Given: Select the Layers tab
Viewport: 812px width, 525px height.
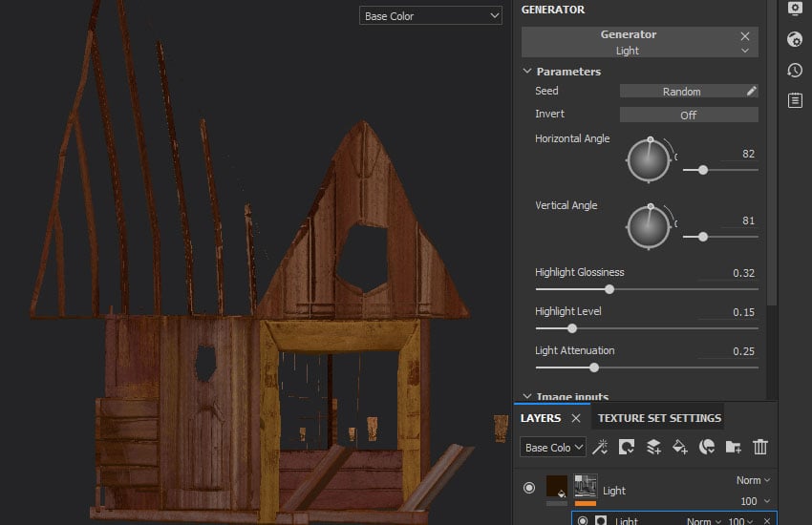Looking at the screenshot, I should 541,418.
